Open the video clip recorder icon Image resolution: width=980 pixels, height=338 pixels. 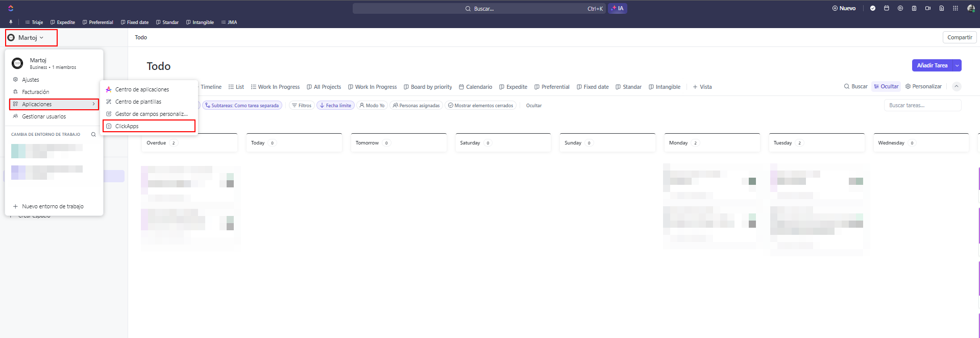(928, 8)
